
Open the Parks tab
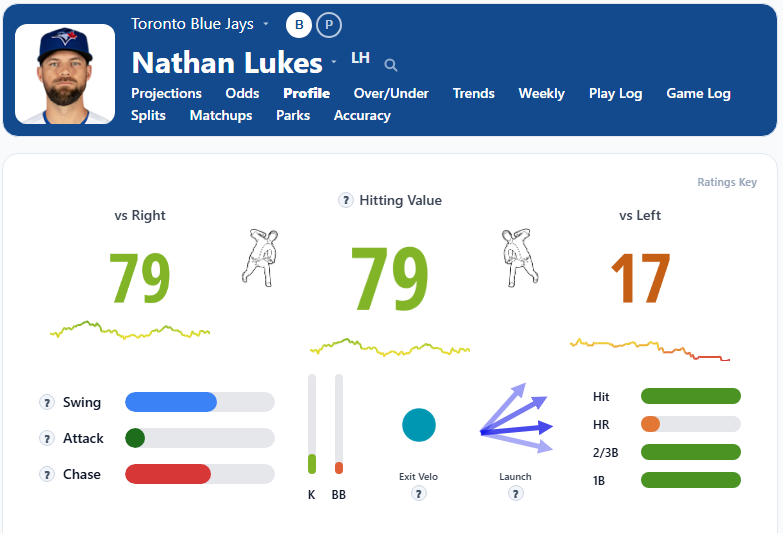293,115
